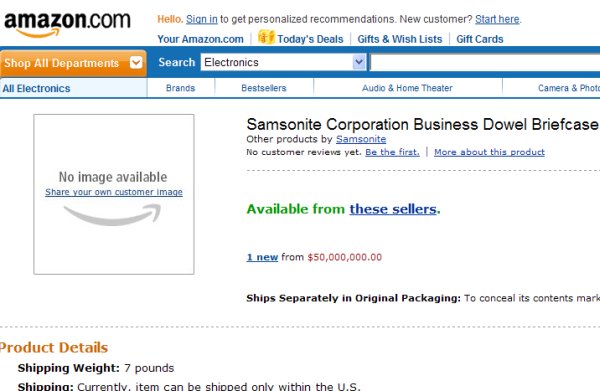Click the gray Amazon smile placeholder
Screen dimensions: 600x391
pos(112,215)
